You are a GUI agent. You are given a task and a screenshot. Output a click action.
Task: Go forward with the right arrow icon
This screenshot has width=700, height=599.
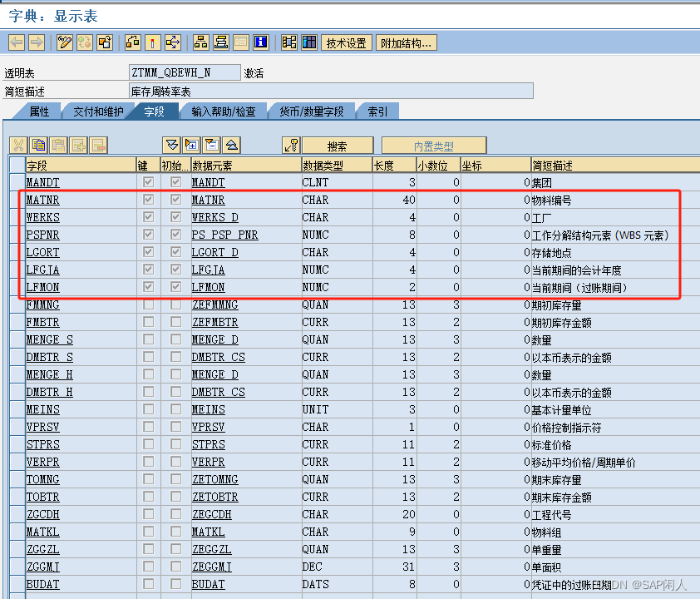click(37, 43)
